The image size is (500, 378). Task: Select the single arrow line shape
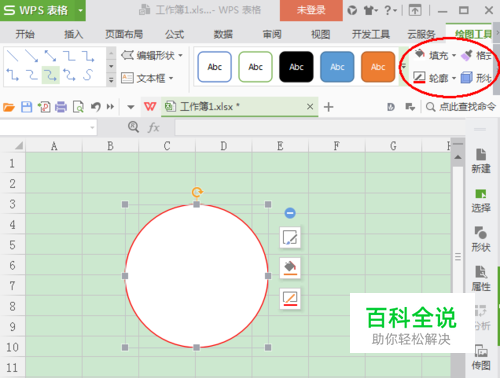(x=32, y=55)
